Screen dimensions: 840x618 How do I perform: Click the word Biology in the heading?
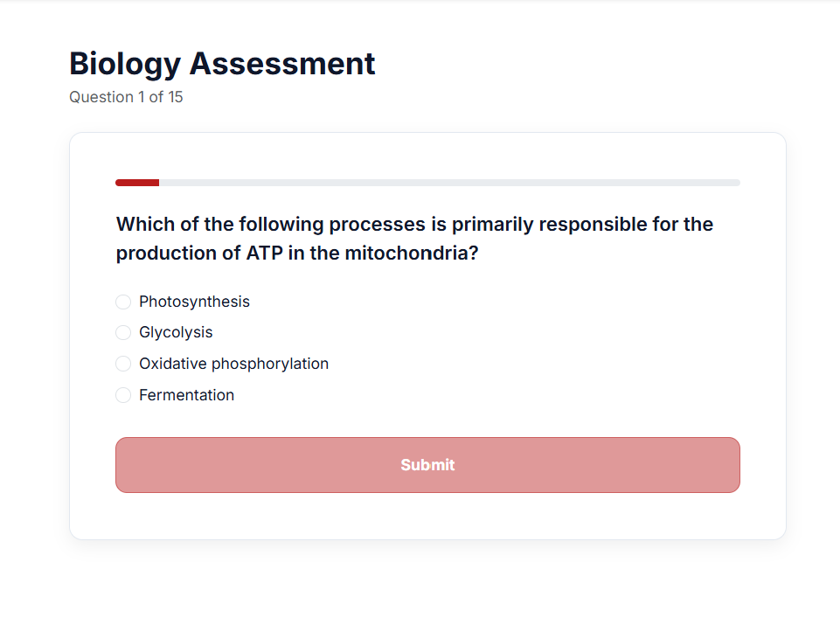(124, 64)
